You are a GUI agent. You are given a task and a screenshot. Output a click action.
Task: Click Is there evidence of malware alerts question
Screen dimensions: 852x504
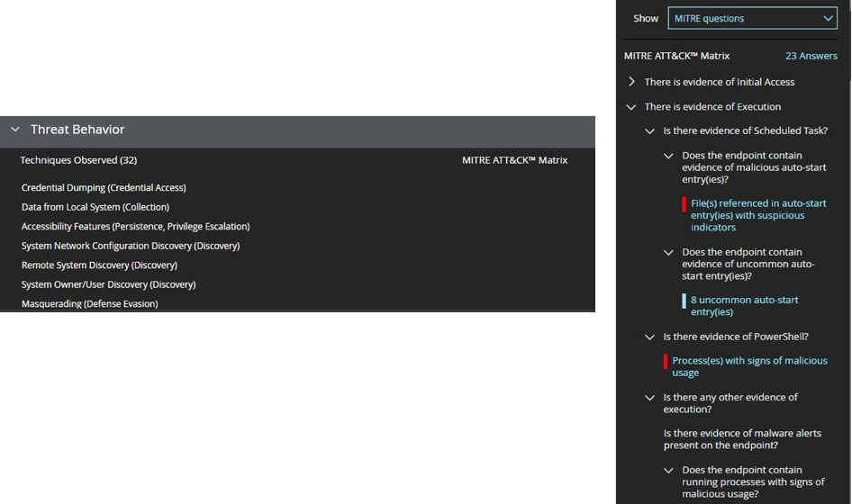point(742,439)
